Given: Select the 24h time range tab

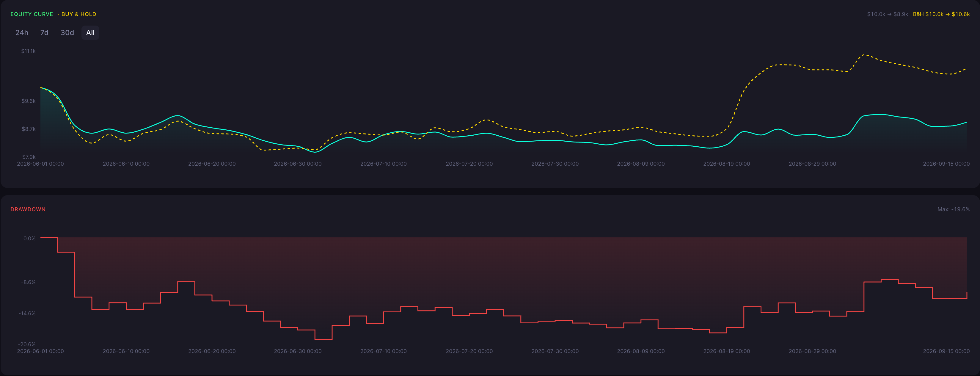Looking at the screenshot, I should (x=22, y=33).
